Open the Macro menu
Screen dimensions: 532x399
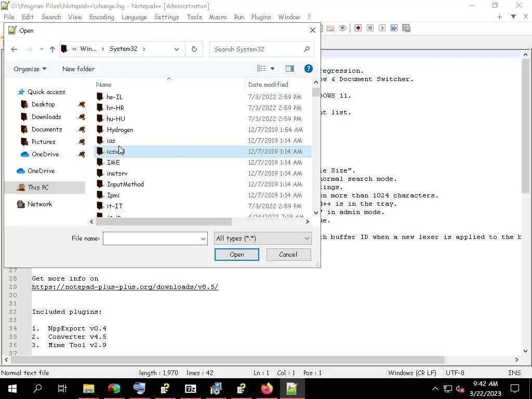218,17
